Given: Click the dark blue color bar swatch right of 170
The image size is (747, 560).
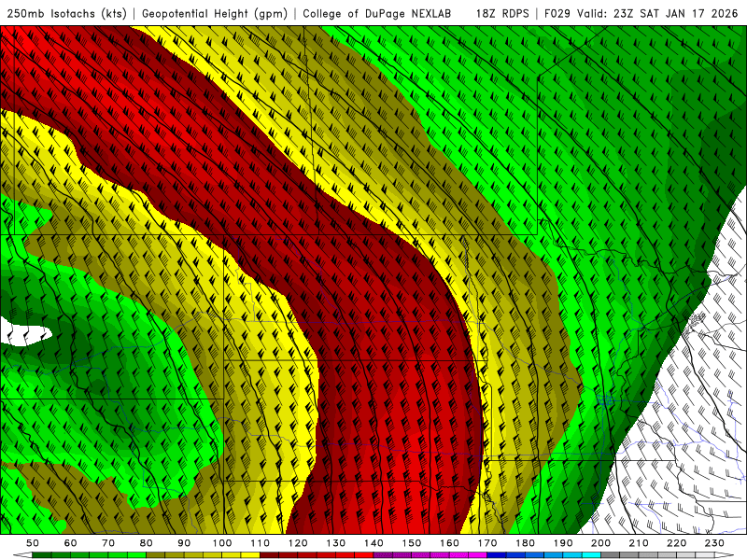Looking at the screenshot, I should click(497, 555).
